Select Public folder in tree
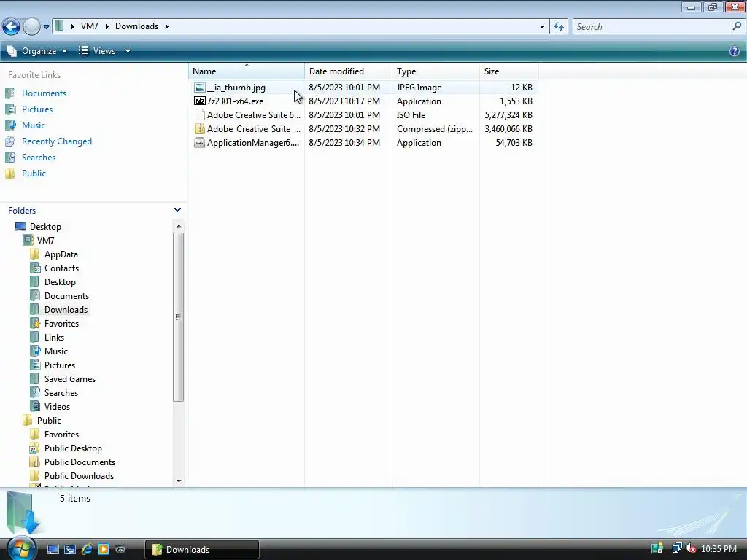The height and width of the screenshot is (560, 747). click(x=49, y=421)
